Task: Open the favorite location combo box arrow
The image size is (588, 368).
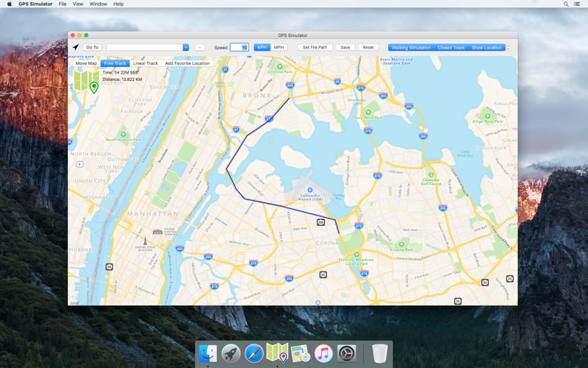Action: 186,47
